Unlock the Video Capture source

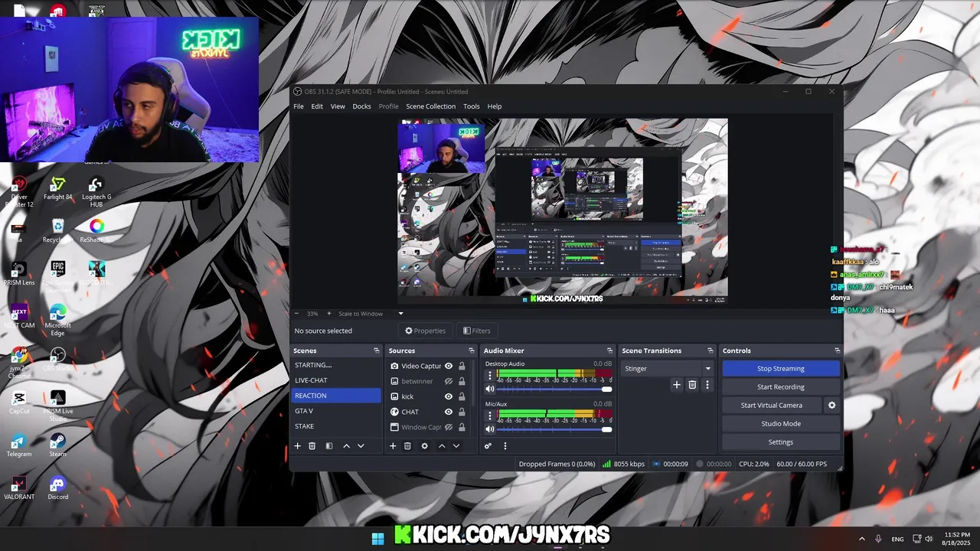[462, 366]
